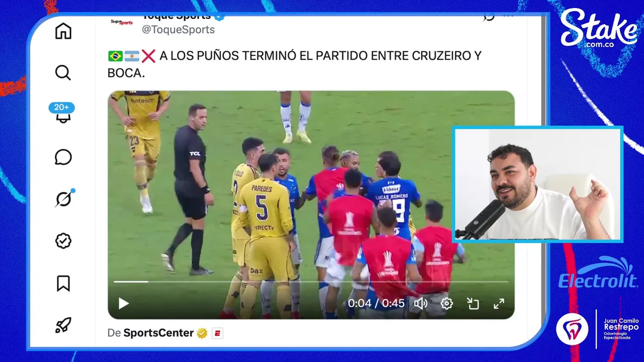Click the gold verified badge beside SportsCenter
This screenshot has height=362, width=644.
[202, 333]
